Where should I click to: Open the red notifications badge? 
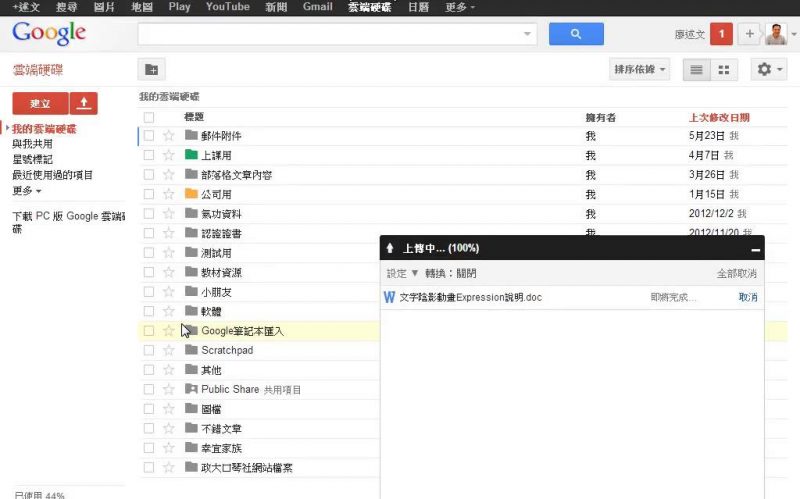point(721,34)
